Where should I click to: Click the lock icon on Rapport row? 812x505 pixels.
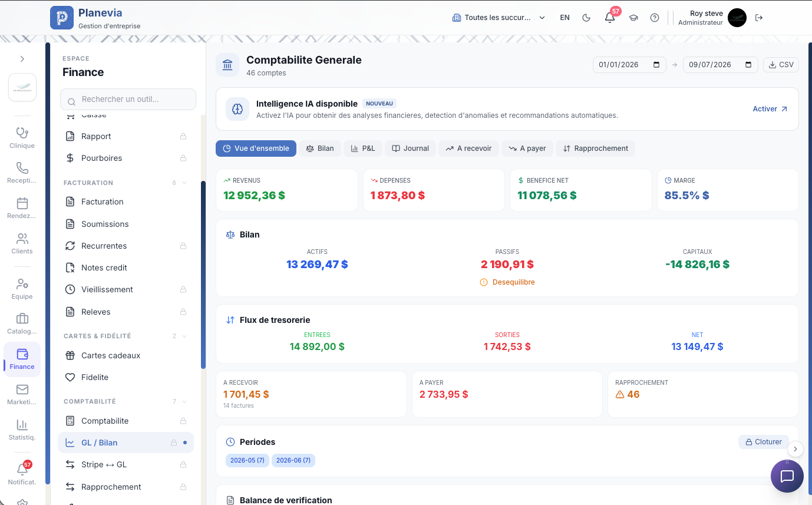point(183,136)
